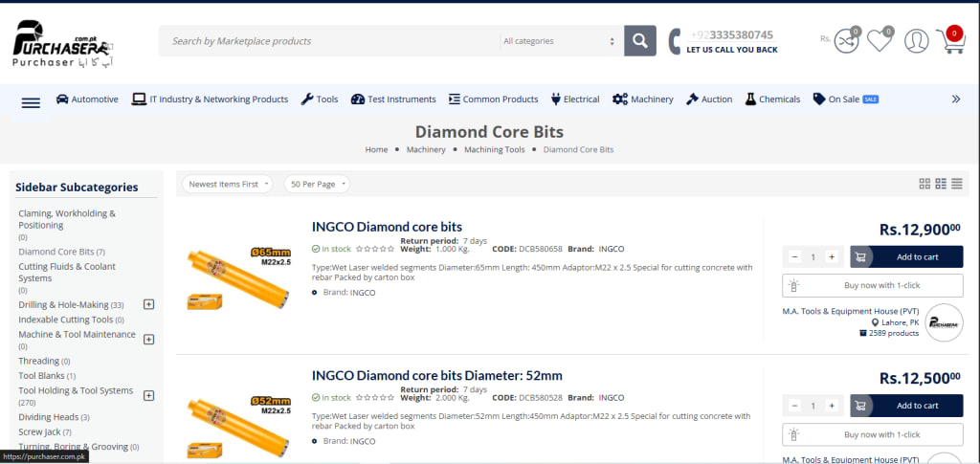The height and width of the screenshot is (464, 980).
Task: Open the Machinery menu
Action: point(642,99)
